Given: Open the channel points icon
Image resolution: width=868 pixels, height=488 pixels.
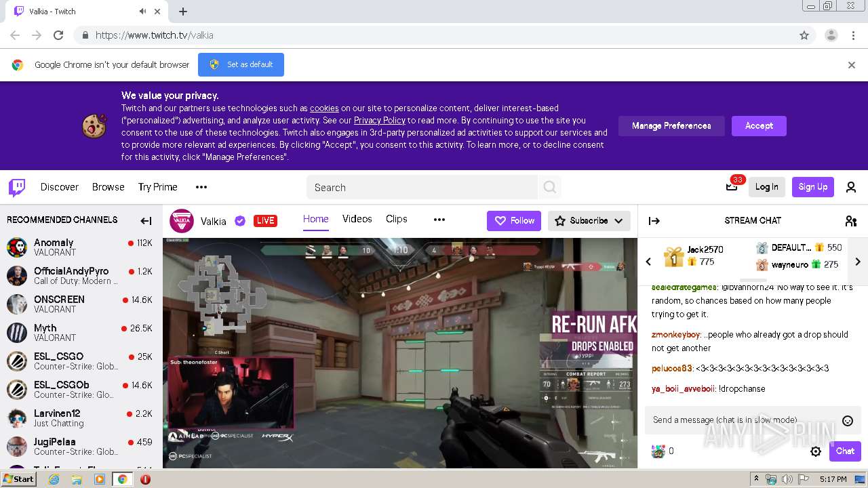Looking at the screenshot, I should click(x=658, y=451).
